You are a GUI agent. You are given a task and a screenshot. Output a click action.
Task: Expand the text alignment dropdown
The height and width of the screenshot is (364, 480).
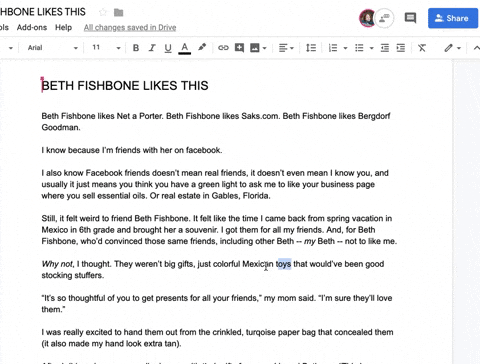click(286, 48)
